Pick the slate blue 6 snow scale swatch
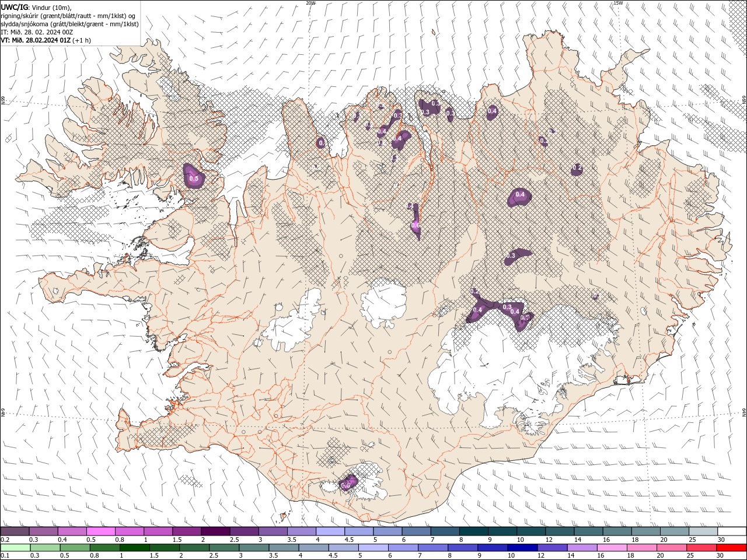Screen dimensions: 747x560 point(416,531)
